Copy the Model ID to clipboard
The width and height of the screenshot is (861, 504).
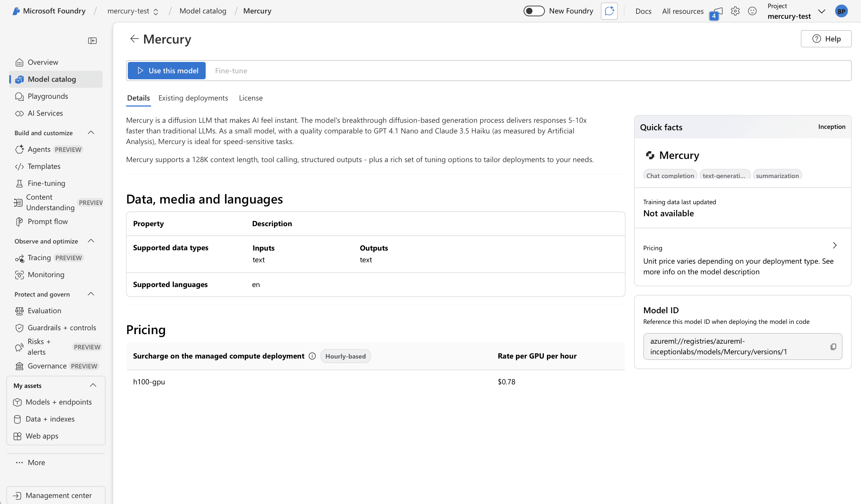pos(833,346)
